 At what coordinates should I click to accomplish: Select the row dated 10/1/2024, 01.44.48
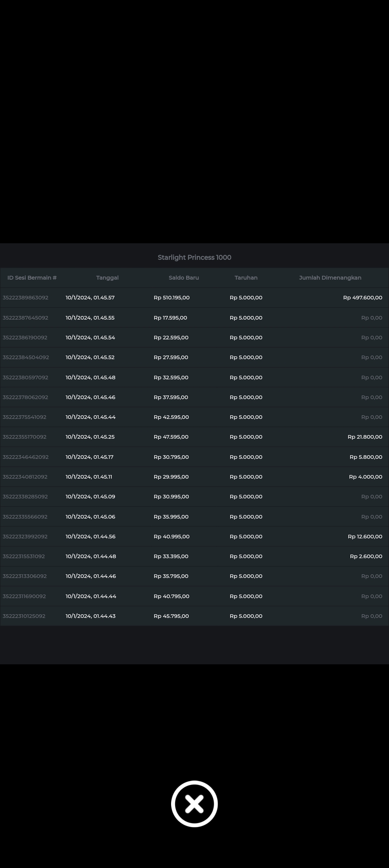point(91,556)
